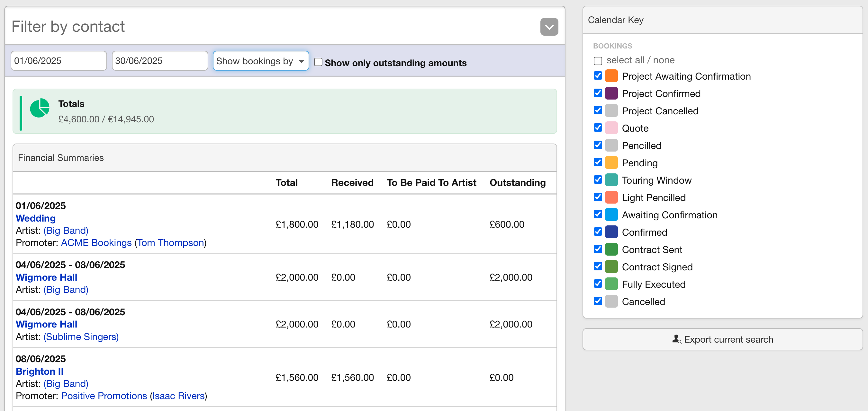Open Big Band artist link under Wedding
Viewport: 868px width, 411px height.
[x=66, y=231]
